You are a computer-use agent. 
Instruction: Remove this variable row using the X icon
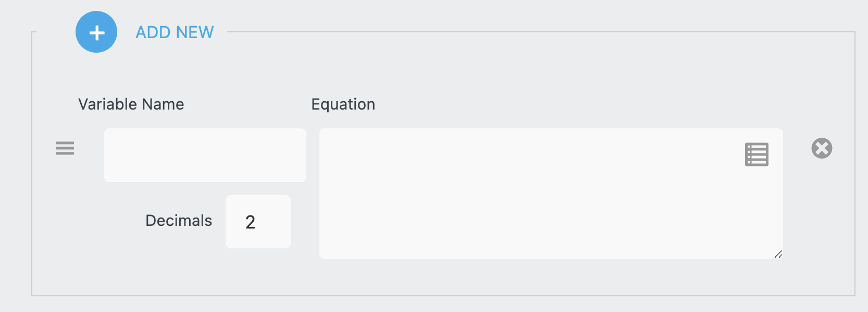pyautogui.click(x=822, y=148)
